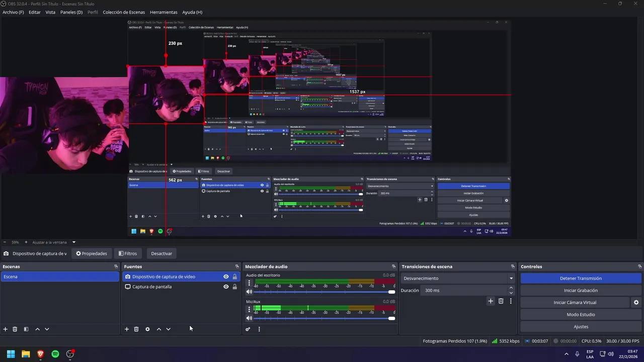Image resolution: width=644 pixels, height=362 pixels.
Task: Undock the Mezclador de audio panel
Action: tap(394, 266)
